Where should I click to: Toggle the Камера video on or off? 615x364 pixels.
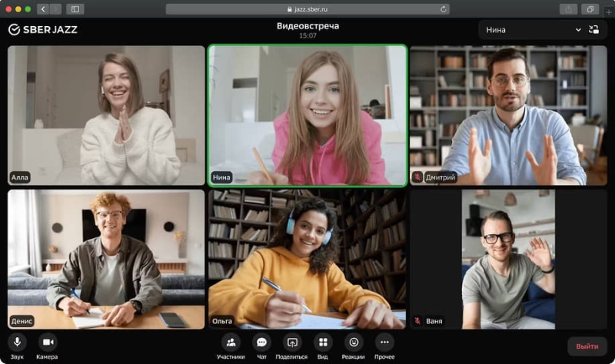pyautogui.click(x=47, y=342)
